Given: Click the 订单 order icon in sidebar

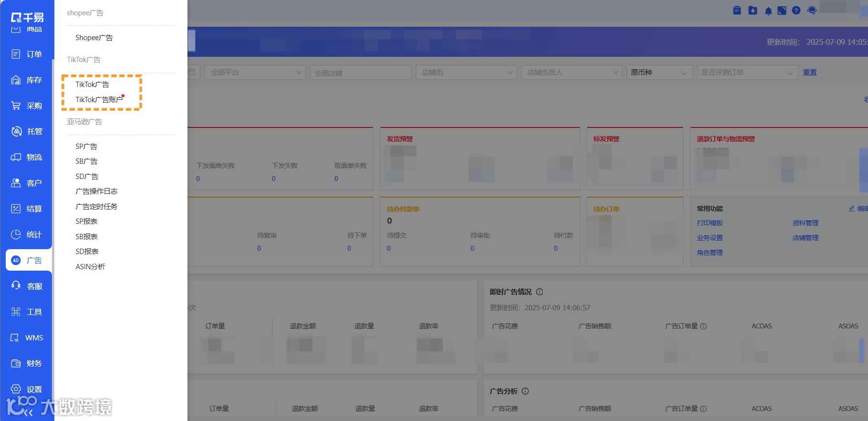Looking at the screenshot, I should click(x=16, y=54).
